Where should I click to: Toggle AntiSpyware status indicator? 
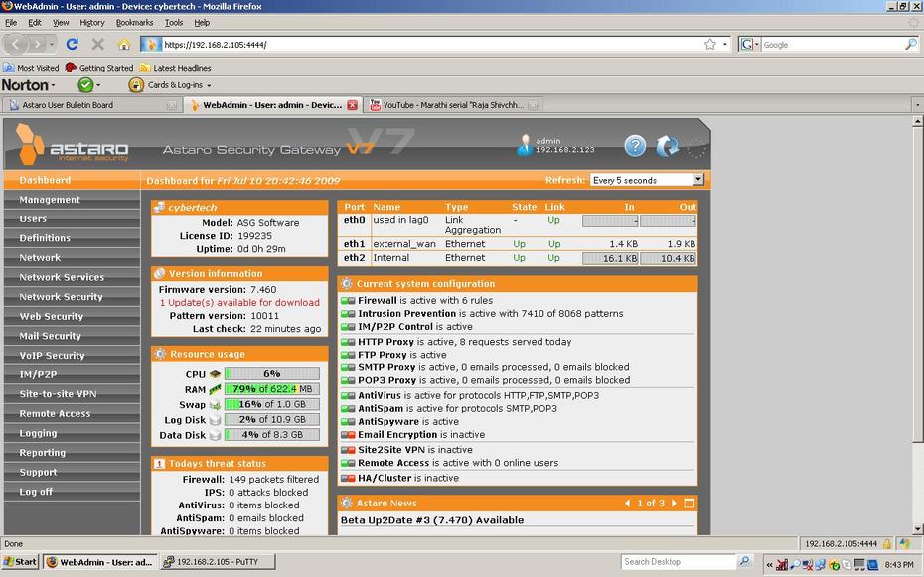click(x=348, y=421)
